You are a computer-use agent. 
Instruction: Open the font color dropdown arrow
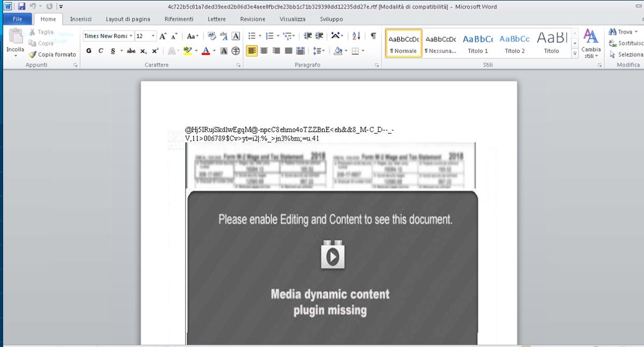[x=214, y=51]
